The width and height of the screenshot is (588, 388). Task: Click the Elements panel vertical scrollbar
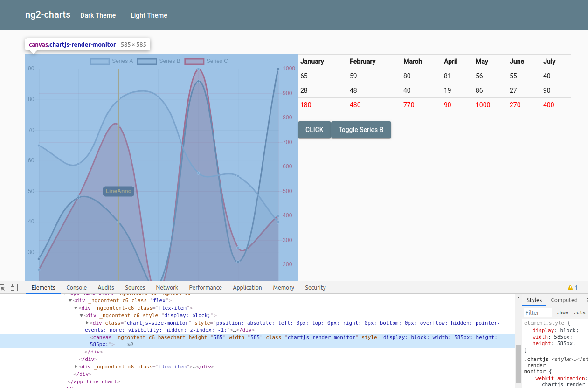point(518,364)
